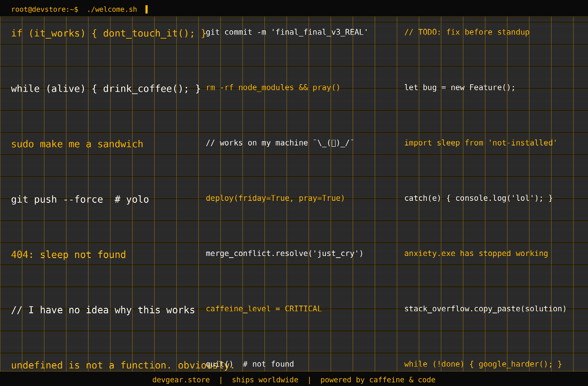The height and width of the screenshot is (386, 588).
Task: Open the '404: sleep not found' item
Action: (x=68, y=255)
